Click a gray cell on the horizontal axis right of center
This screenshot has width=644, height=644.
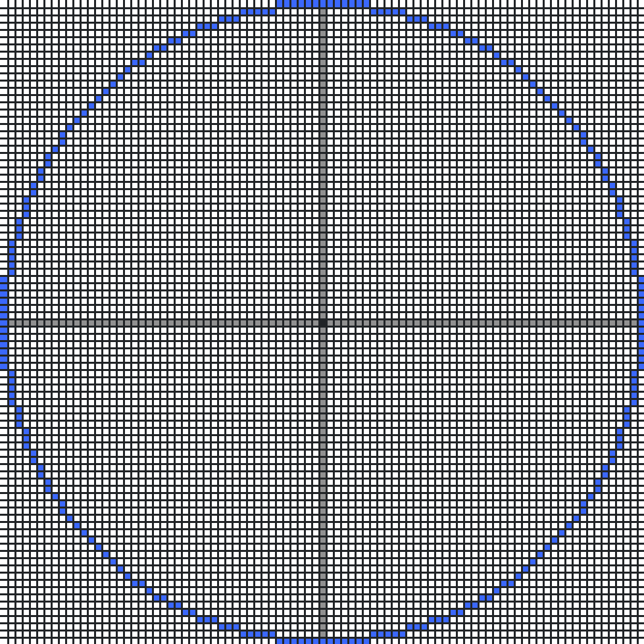460,322
